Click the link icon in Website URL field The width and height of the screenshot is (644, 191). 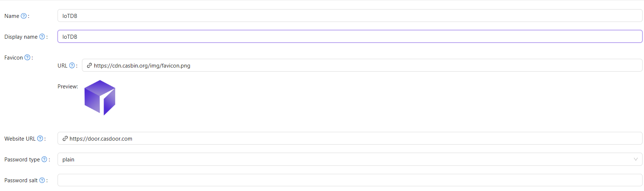coord(65,139)
